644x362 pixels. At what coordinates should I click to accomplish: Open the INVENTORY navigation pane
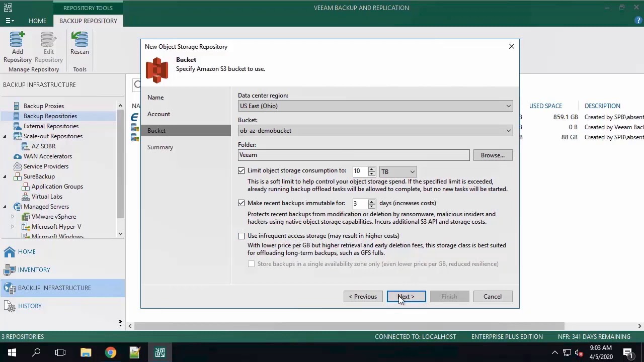coord(62,269)
